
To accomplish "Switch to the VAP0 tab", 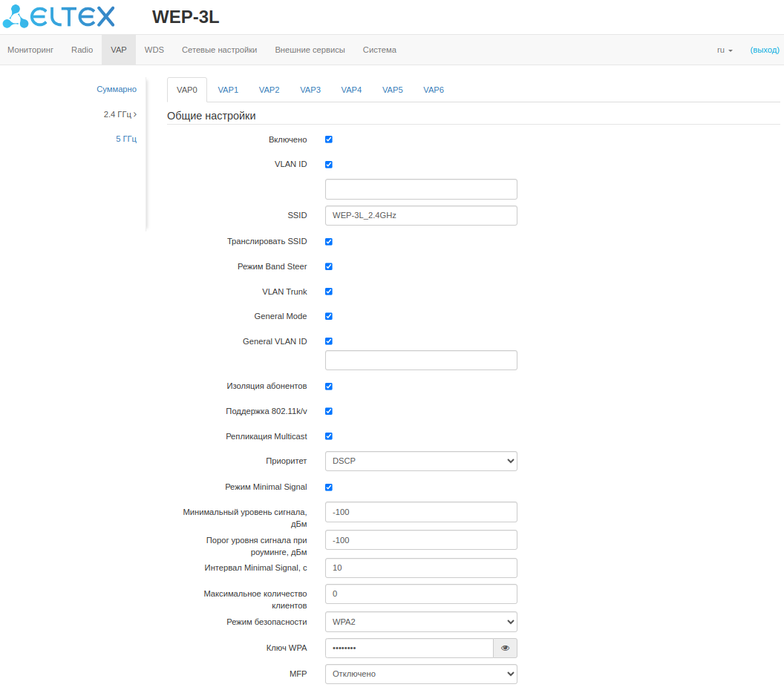I will (x=187, y=90).
